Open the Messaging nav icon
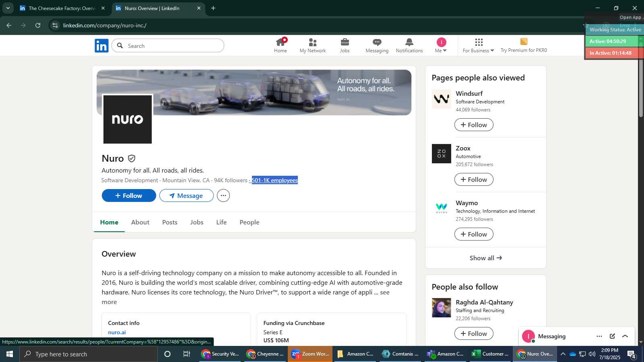The height and width of the screenshot is (362, 644). 377,45
